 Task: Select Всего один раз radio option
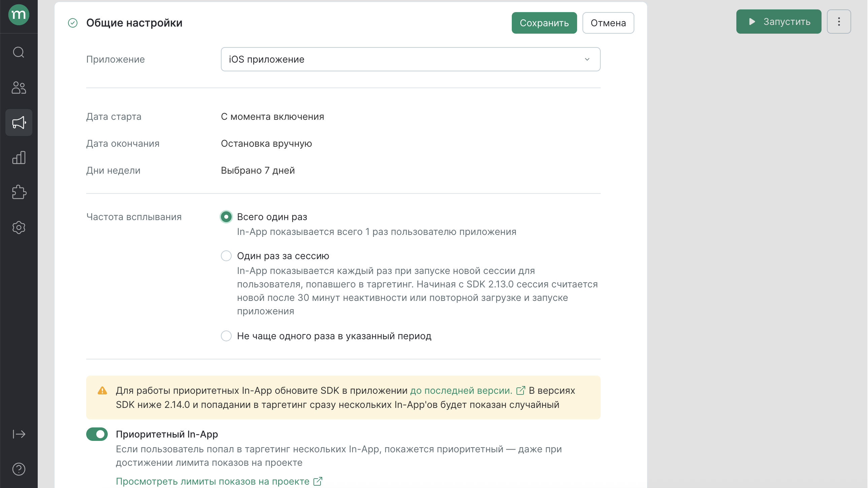click(x=226, y=217)
